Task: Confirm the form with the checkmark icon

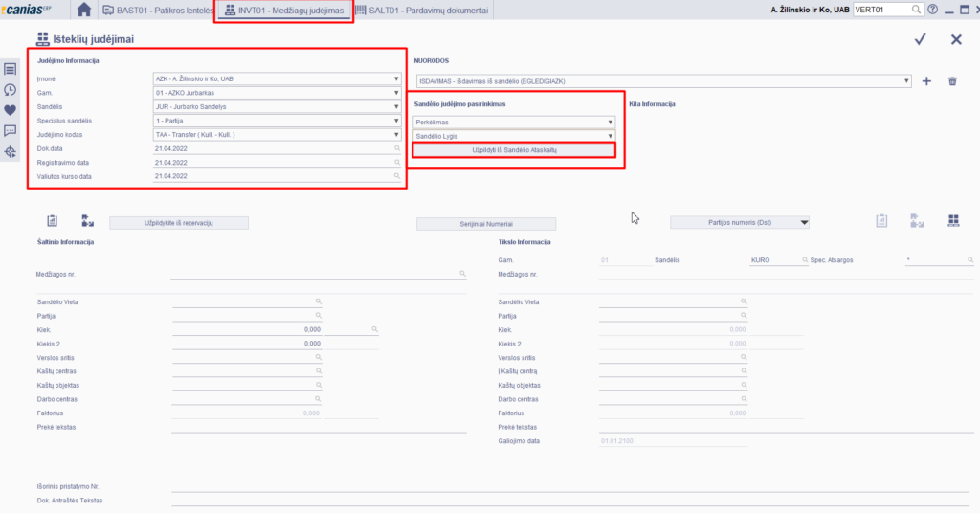Action: coord(920,39)
